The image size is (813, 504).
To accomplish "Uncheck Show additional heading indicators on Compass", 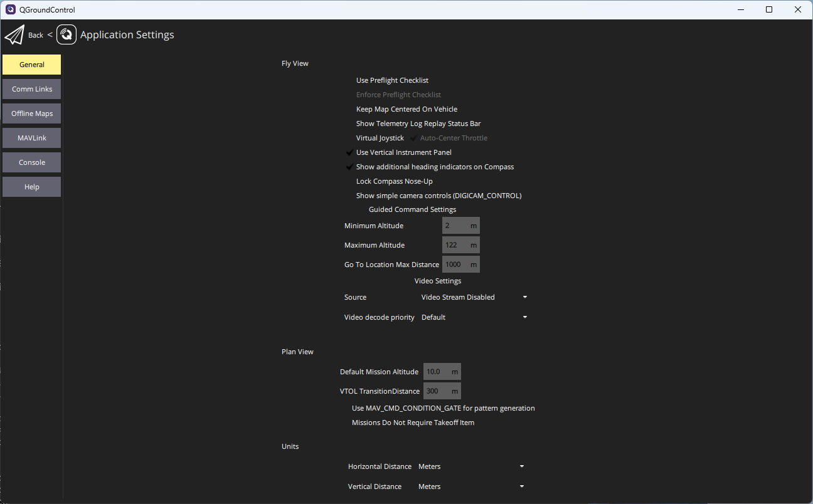I will pyautogui.click(x=430, y=167).
